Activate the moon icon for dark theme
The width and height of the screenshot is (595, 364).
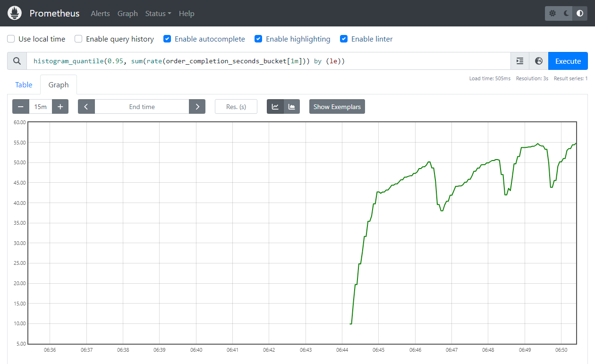pyautogui.click(x=566, y=13)
